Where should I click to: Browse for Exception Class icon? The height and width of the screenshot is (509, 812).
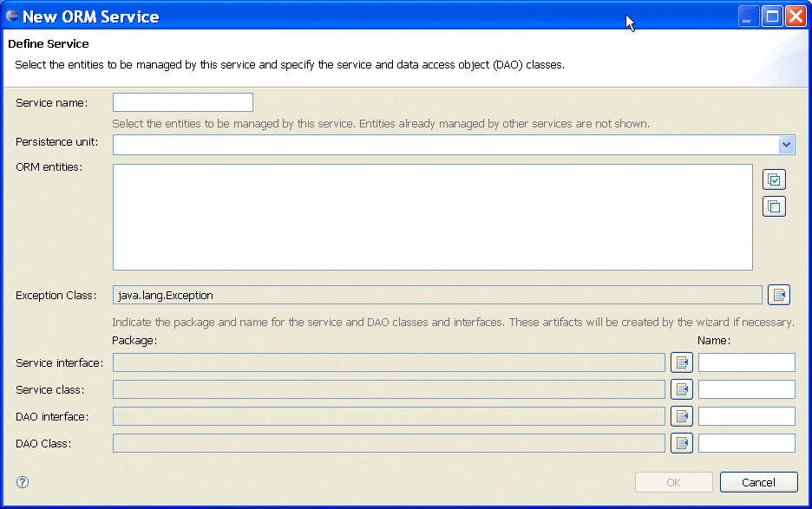779,295
